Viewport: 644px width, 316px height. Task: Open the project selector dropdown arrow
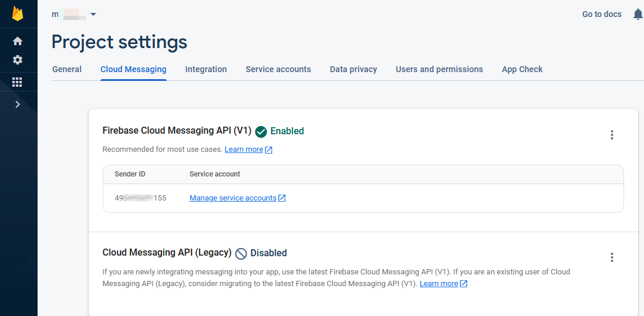point(93,14)
